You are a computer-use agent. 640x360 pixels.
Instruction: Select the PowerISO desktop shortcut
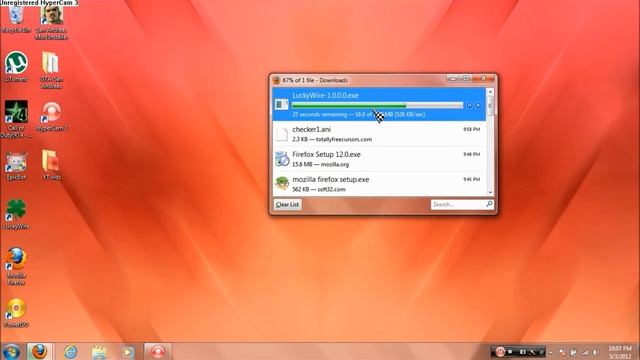(16, 313)
